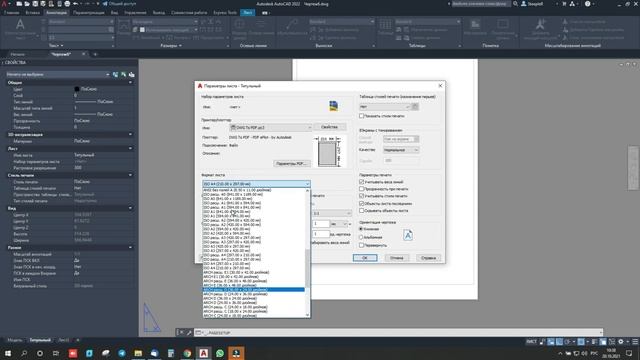This screenshot has width=640, height=360.
Task: Enable the Перевернуть checkbox
Action: click(361, 245)
